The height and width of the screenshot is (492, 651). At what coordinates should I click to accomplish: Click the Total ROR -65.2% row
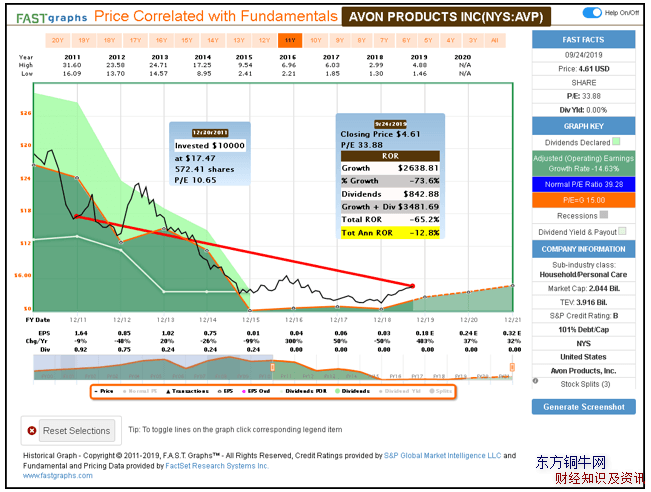click(x=390, y=219)
